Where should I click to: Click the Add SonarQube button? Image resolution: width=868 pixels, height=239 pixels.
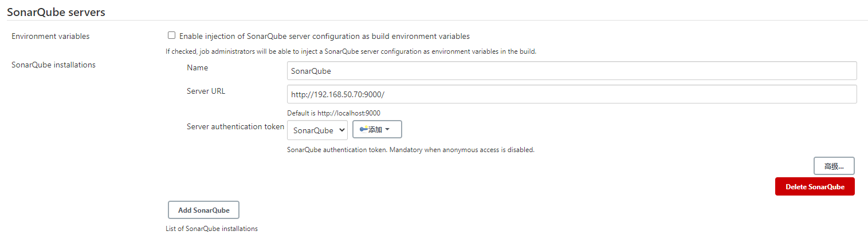(203, 210)
